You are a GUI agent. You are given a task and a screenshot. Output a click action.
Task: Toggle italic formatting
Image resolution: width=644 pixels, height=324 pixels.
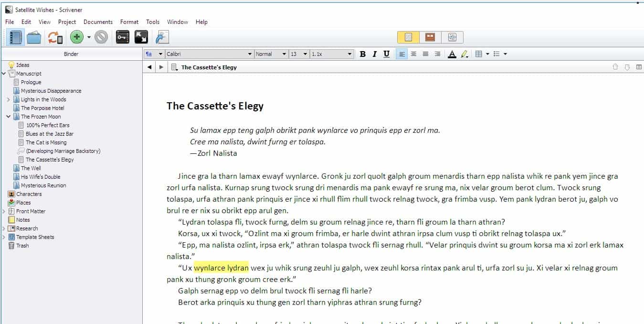click(375, 54)
